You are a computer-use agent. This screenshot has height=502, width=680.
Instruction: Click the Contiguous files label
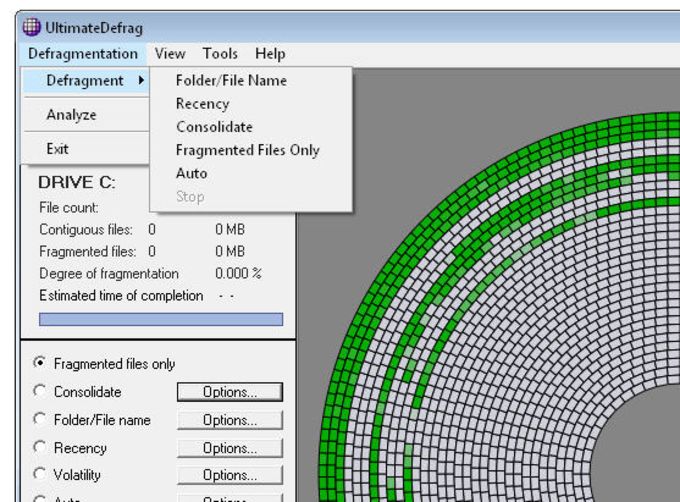click(x=86, y=229)
